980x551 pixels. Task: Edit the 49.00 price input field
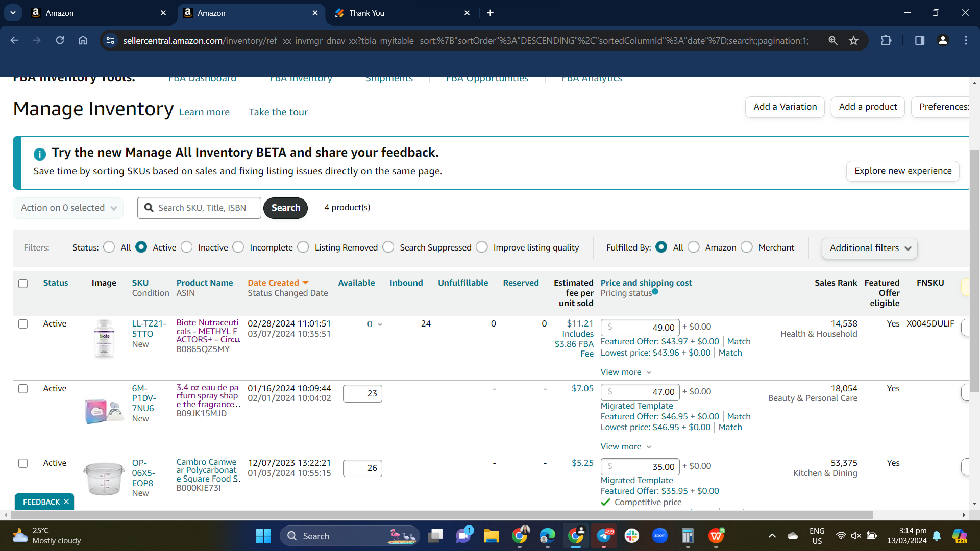(x=640, y=328)
